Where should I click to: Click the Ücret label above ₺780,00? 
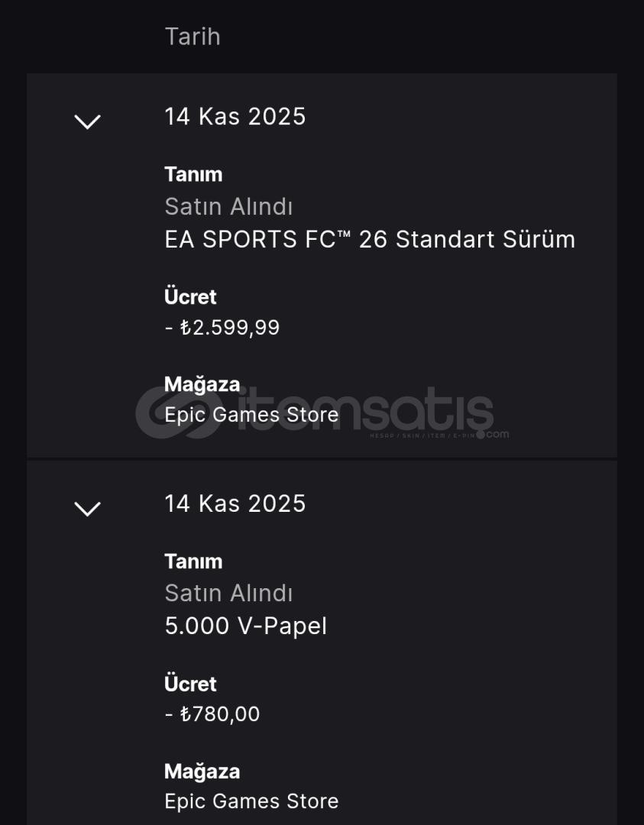[190, 684]
